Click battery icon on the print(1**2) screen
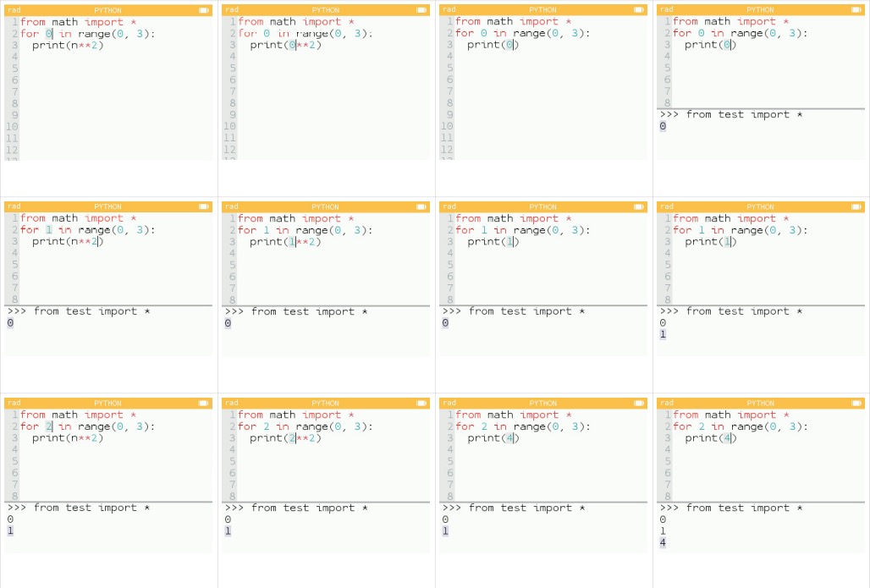The width and height of the screenshot is (870, 588). tap(421, 206)
